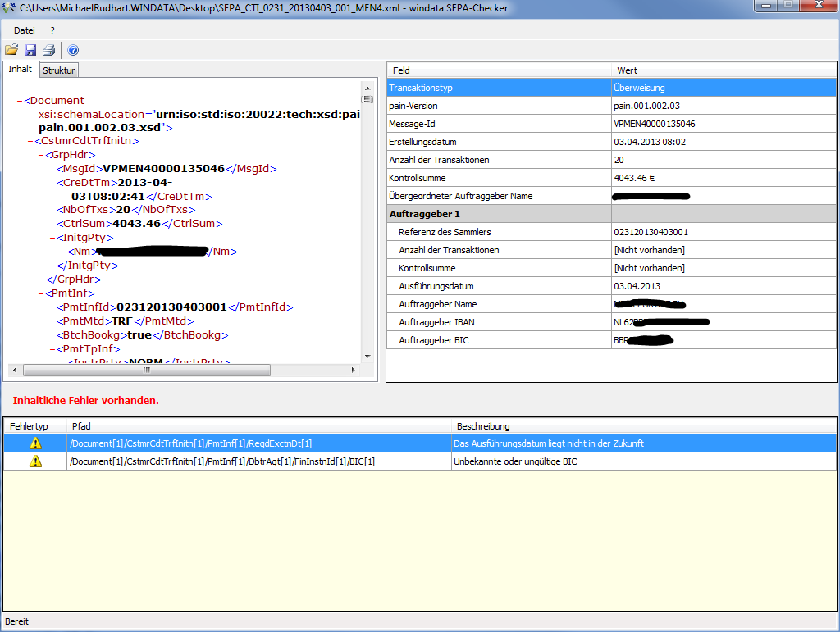The image size is (840, 632).
Task: Select the Referenz des Sammlers row
Action: pos(611,232)
